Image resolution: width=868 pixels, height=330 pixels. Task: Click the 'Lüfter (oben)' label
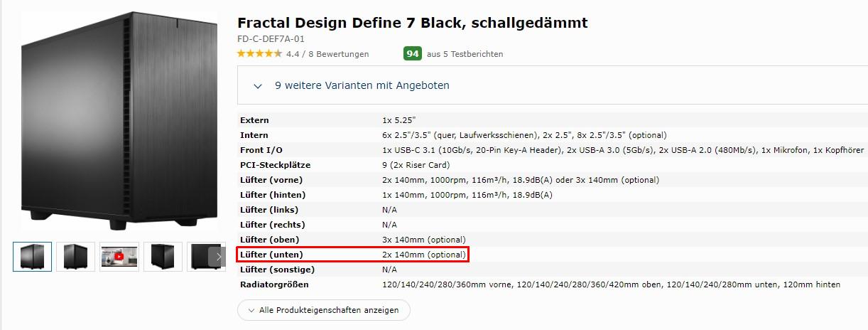pyautogui.click(x=270, y=240)
